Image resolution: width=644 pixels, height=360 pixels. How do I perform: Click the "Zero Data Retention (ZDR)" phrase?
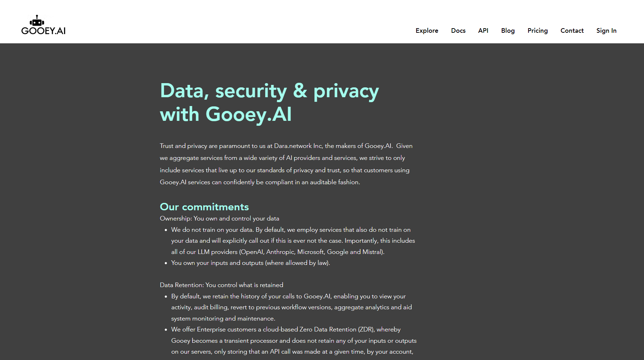[x=337, y=329]
